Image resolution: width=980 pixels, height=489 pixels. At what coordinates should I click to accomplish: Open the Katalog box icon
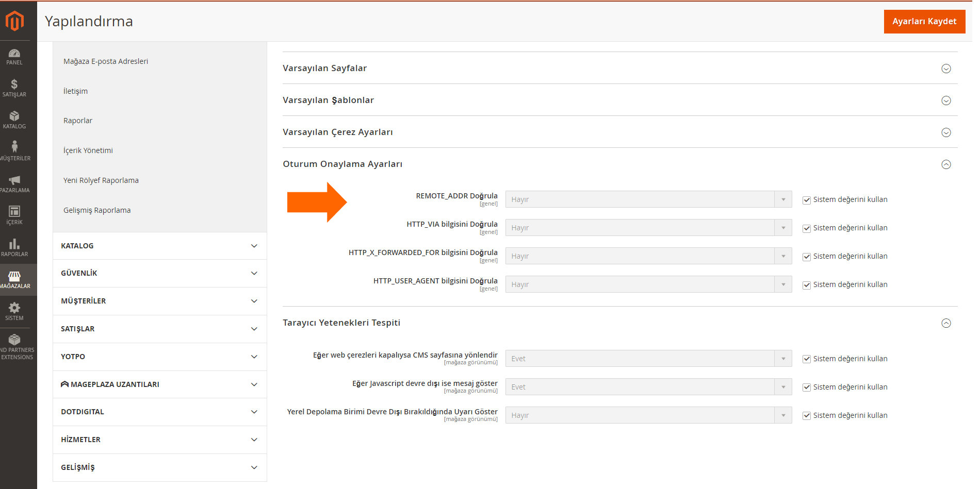[x=14, y=116]
